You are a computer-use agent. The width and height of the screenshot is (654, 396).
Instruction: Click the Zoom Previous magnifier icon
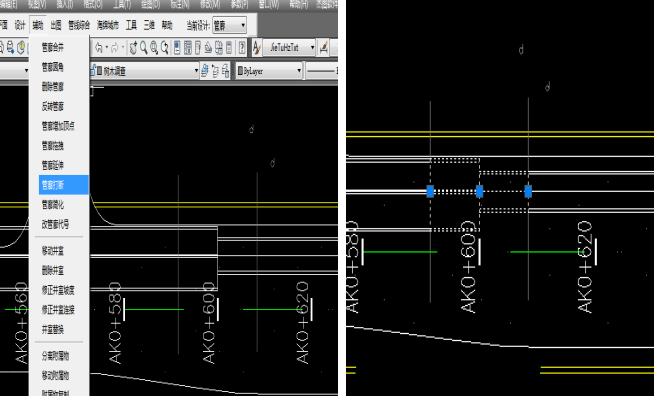coord(165,48)
